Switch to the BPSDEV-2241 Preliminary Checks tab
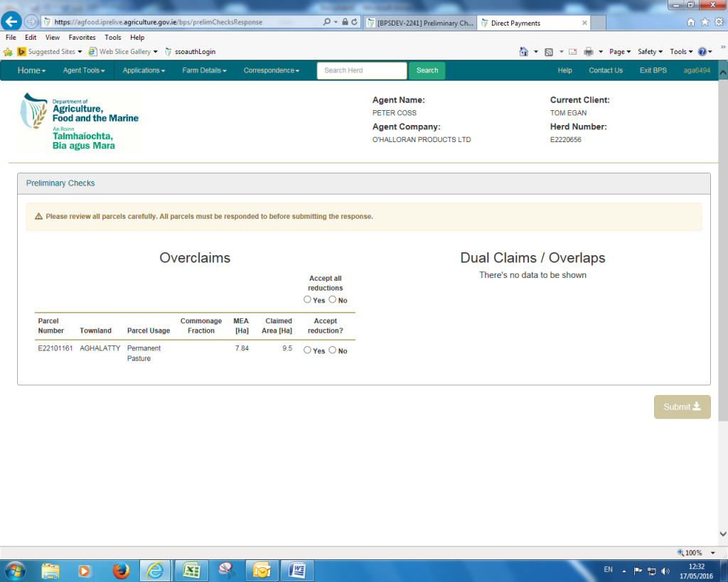Viewport: 728px width, 582px height. pyautogui.click(x=419, y=23)
